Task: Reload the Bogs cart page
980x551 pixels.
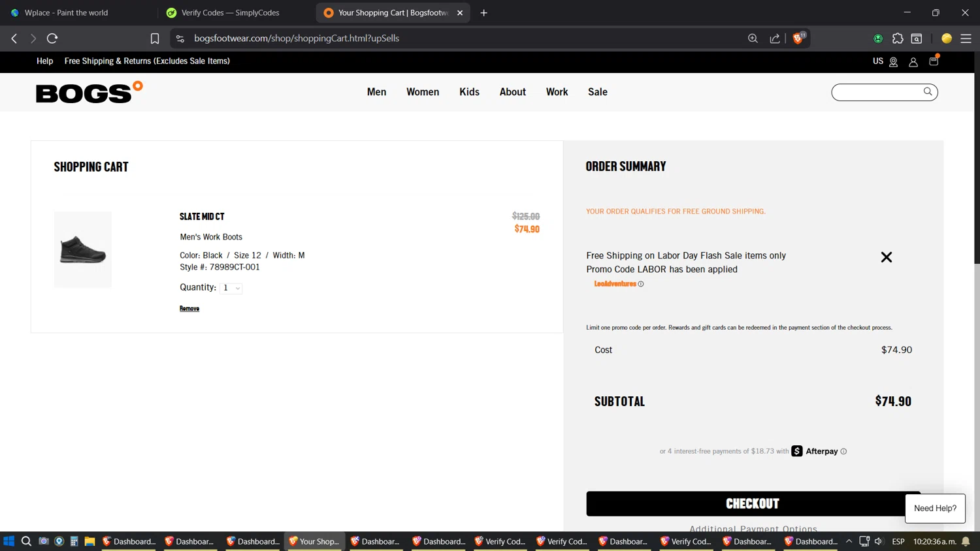Action: click(52, 39)
